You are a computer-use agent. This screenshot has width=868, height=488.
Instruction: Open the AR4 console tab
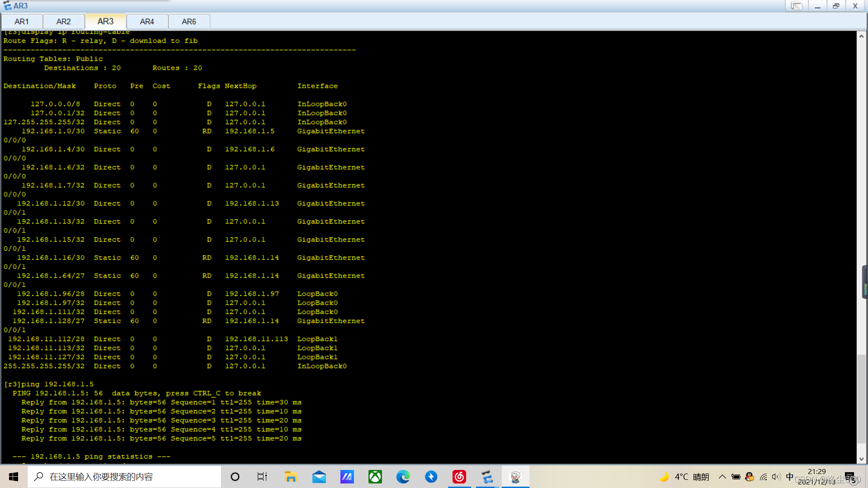pyautogui.click(x=147, y=22)
